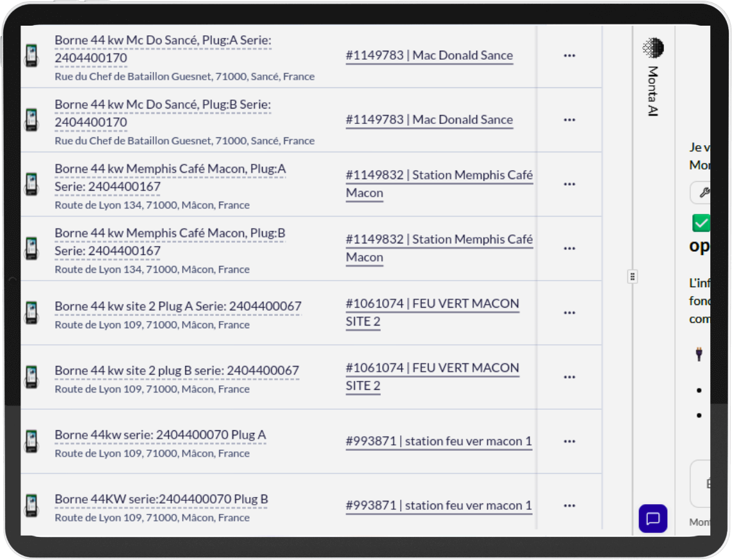Click charger icon for 2404400070 Plug B
The image size is (732, 560).
point(31,505)
